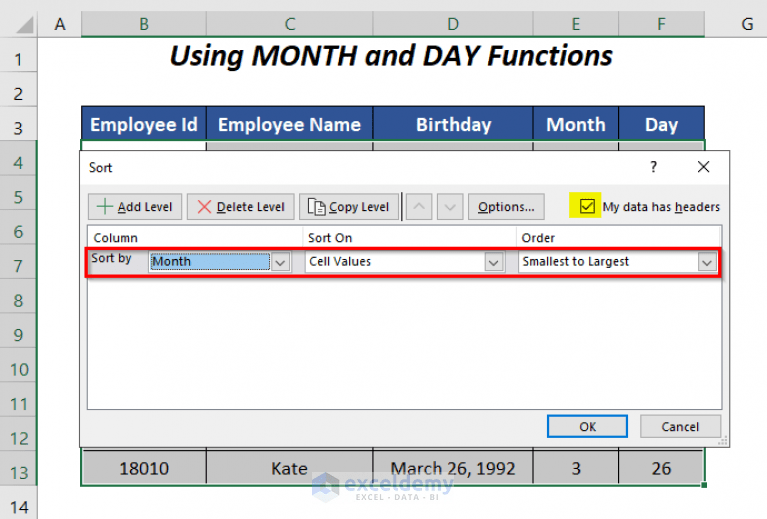Open sort Options dialog
The height and width of the screenshot is (519, 767).
tap(506, 207)
